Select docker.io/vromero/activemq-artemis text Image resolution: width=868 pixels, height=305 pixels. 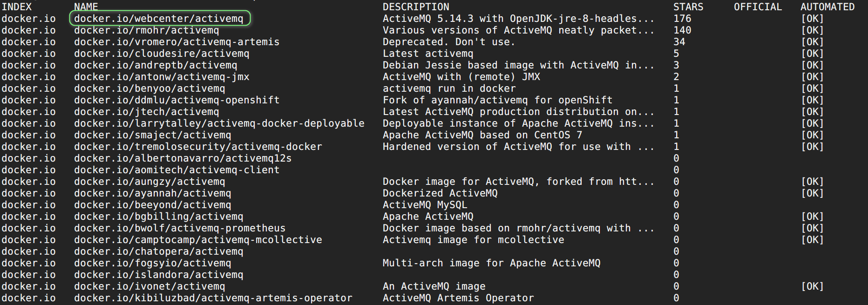tap(177, 42)
